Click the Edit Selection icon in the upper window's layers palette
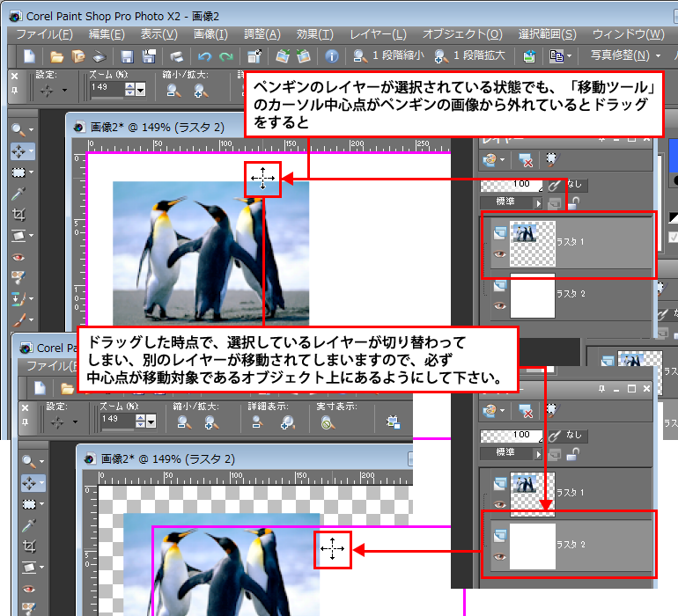 [x=552, y=160]
